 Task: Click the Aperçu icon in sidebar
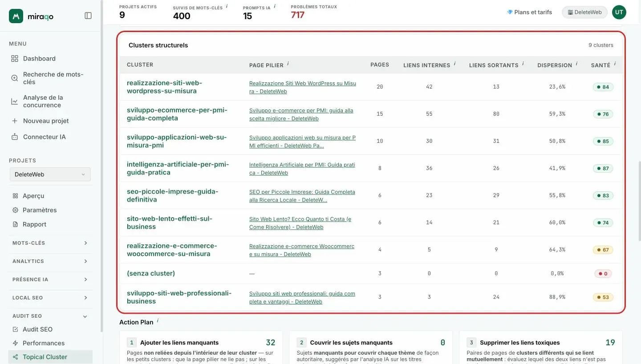[15, 196]
